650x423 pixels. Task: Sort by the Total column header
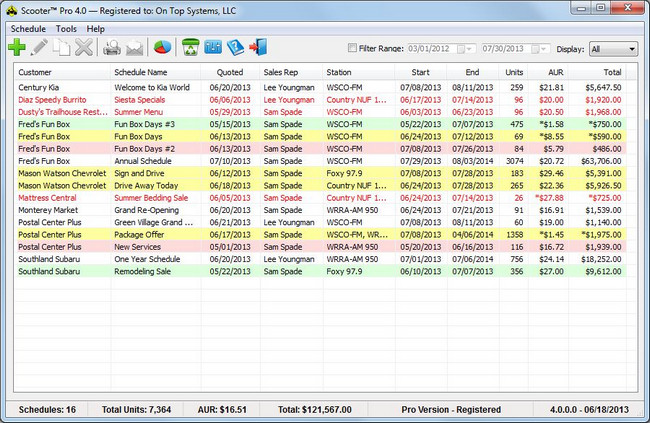pyautogui.click(x=597, y=72)
